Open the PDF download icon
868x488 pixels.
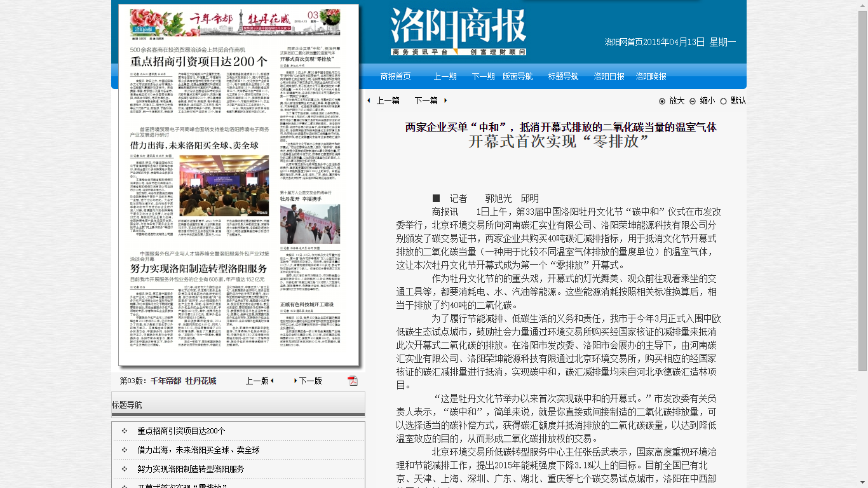pos(353,381)
